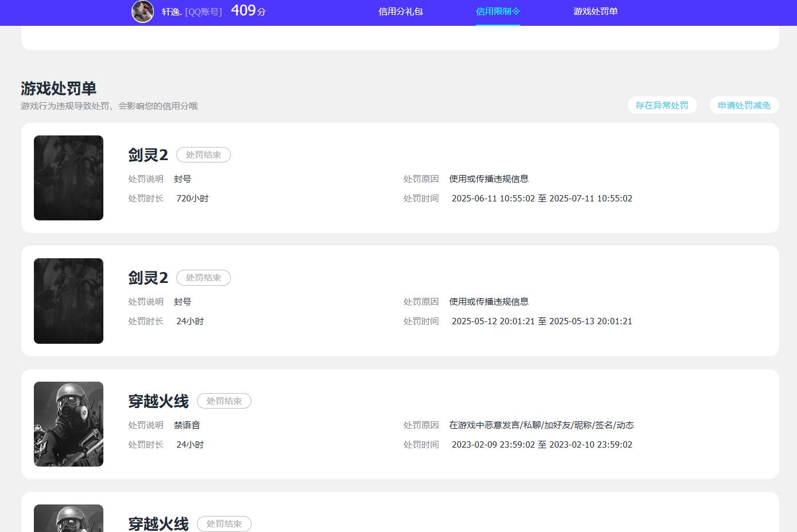Click the user avatar in the header

[x=142, y=11]
